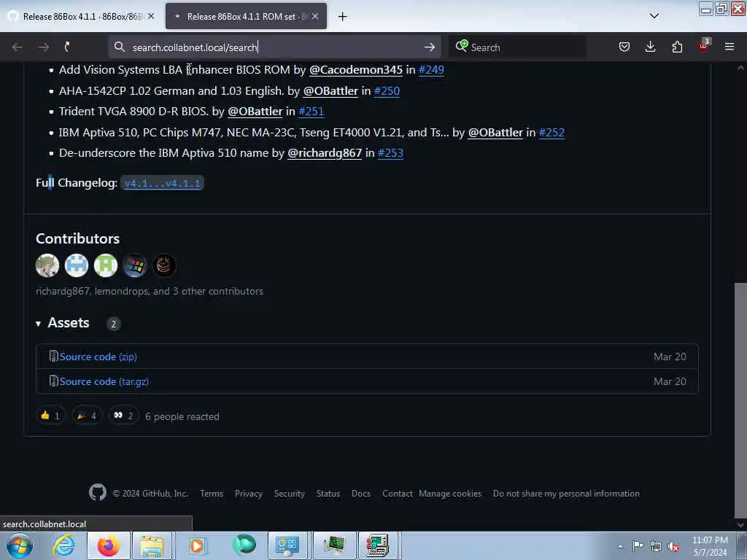This screenshot has height=560, width=747.
Task: Open Windows Media Player taskbar icon
Action: click(197, 545)
